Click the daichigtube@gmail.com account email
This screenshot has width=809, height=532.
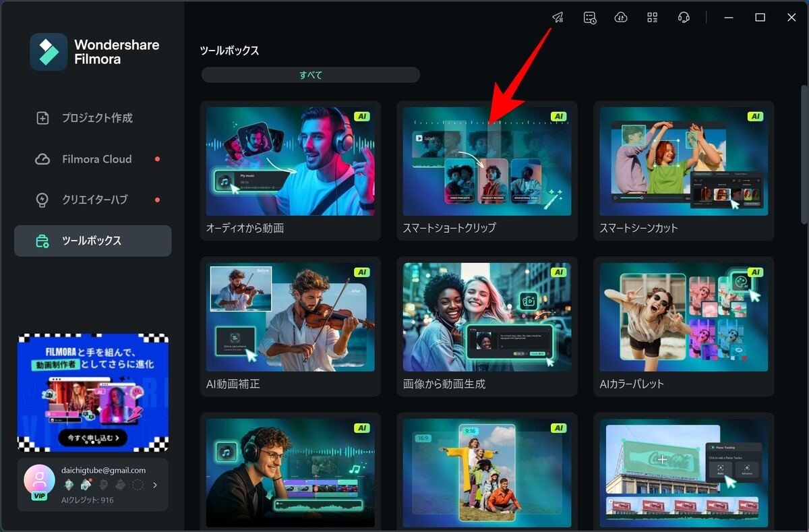[x=104, y=470]
